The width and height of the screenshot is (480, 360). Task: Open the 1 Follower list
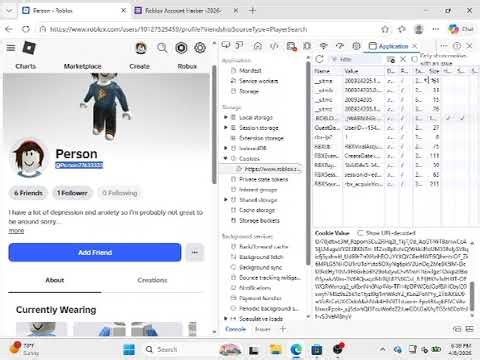pos(72,193)
